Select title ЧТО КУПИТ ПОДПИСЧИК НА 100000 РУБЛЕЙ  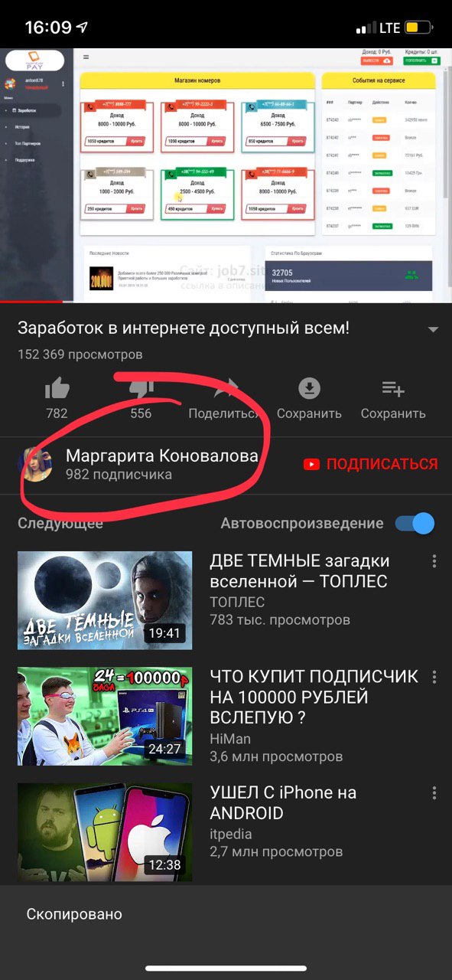click(314, 697)
